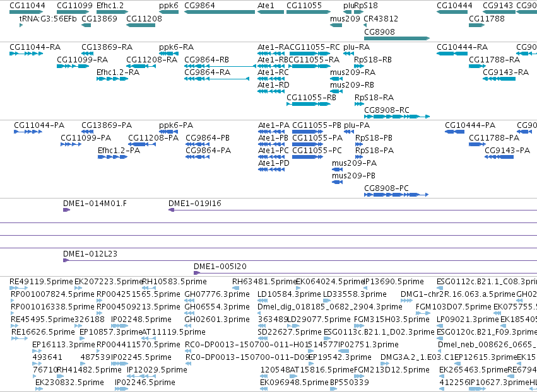Screen dimensions: 537x392
Task: Click the CG10444-PA protein label
Action: [470, 125]
